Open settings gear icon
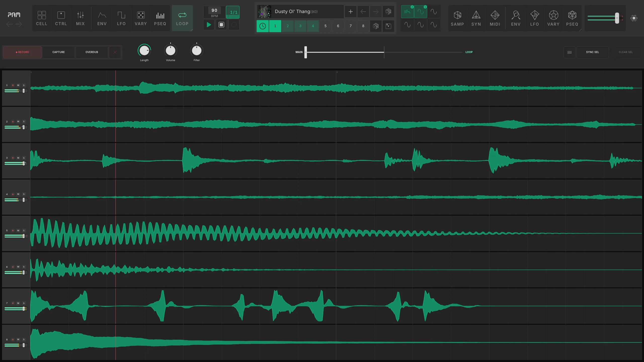 [634, 18]
